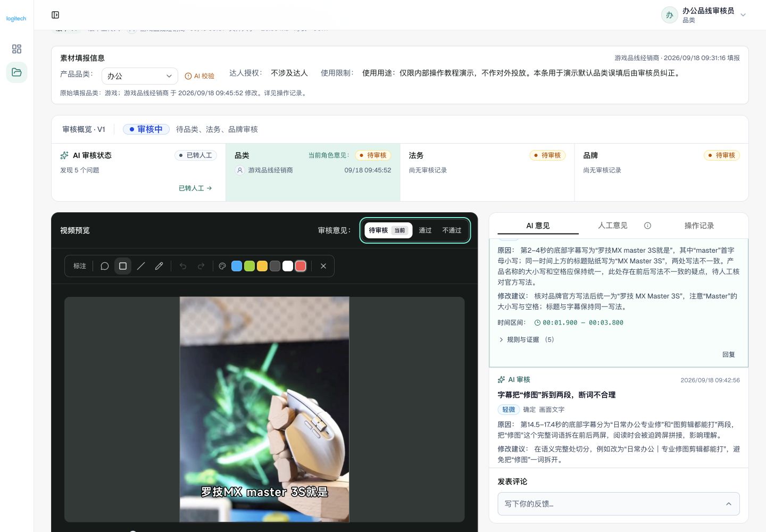
Task: Expand 规则与证据 (5)
Action: coord(527,339)
